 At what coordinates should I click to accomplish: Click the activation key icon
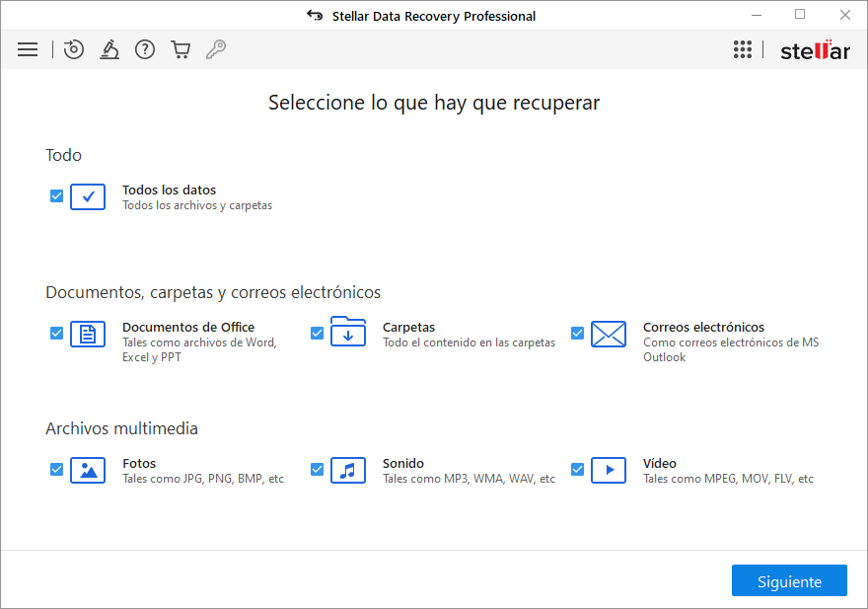coord(216,49)
